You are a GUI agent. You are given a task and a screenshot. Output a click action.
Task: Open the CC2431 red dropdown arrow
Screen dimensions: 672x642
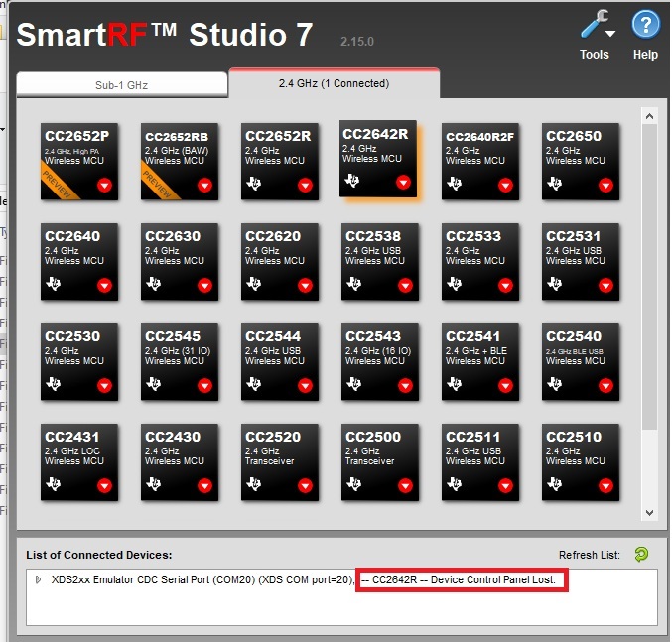104,485
